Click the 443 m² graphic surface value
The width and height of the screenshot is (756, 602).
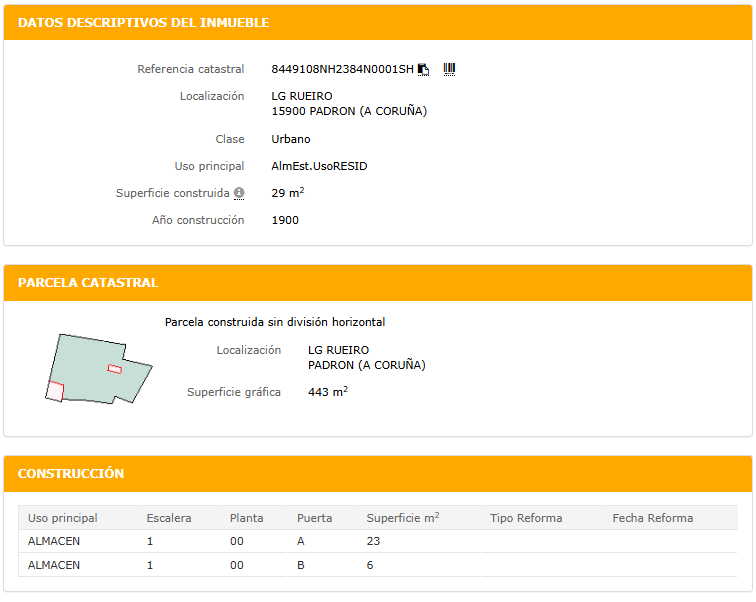tap(327, 392)
